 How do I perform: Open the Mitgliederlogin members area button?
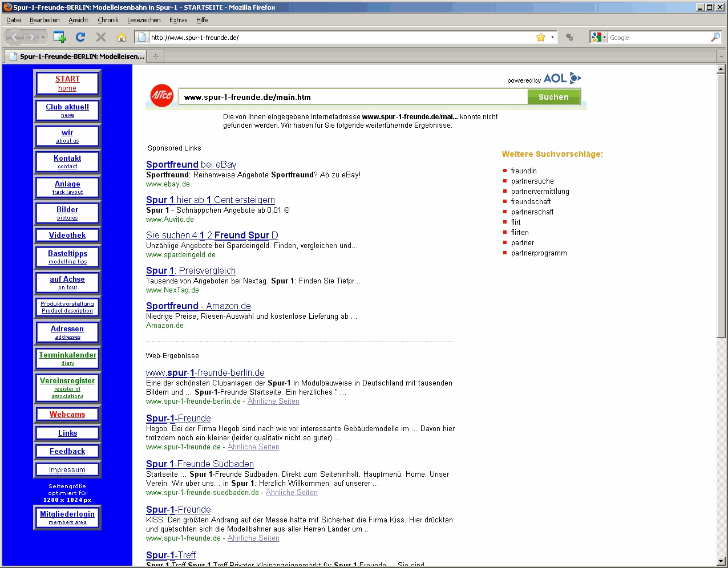tap(67, 517)
